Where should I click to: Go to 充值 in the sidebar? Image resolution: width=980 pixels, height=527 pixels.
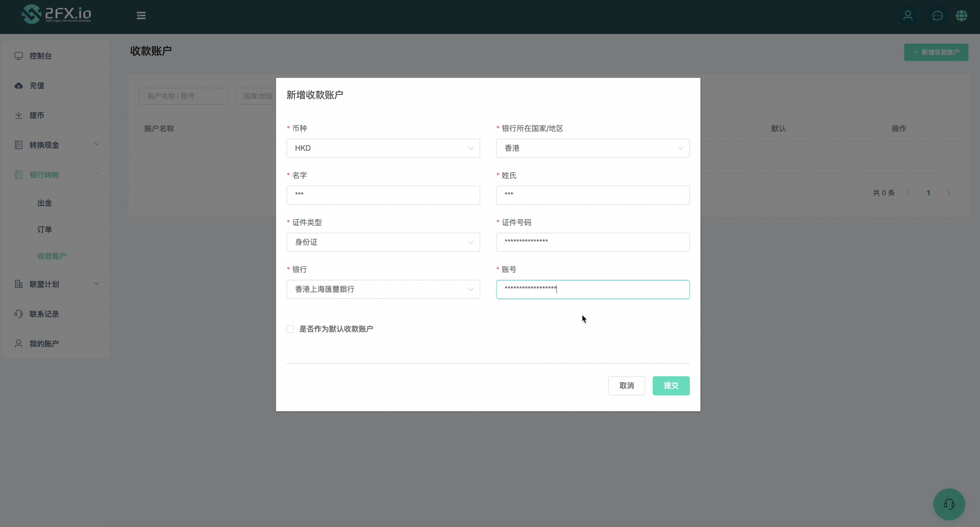point(37,86)
